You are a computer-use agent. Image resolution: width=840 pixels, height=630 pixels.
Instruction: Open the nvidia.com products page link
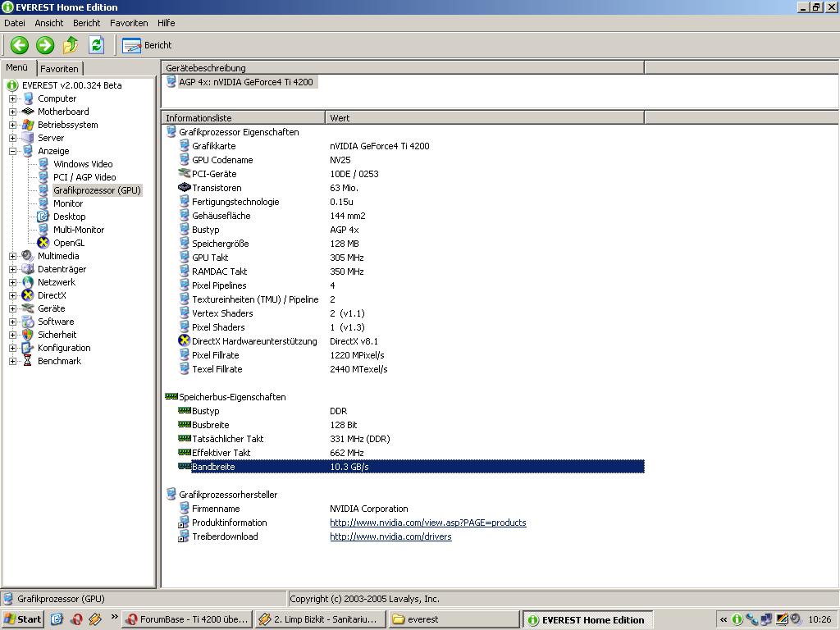[428, 523]
